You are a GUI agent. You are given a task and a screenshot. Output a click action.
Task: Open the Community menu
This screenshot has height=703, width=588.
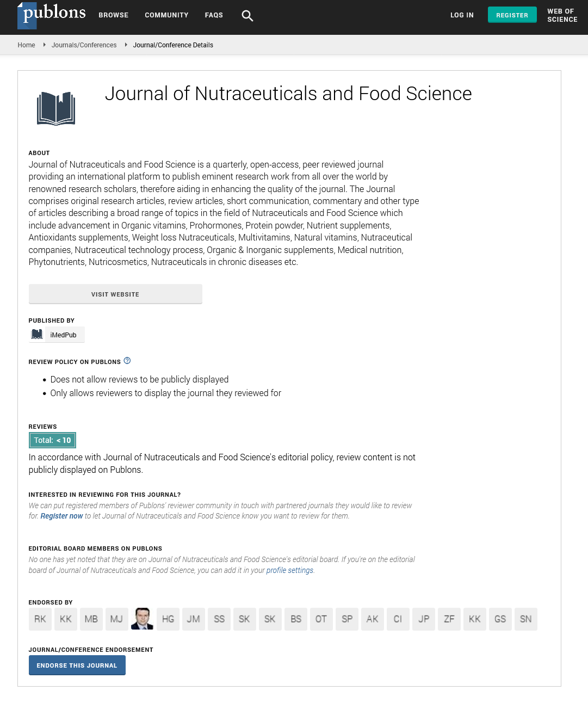tap(166, 15)
